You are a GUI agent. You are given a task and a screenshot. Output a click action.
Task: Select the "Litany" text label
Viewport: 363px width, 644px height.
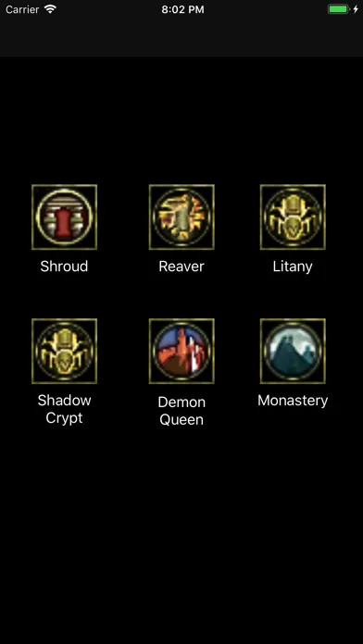pyautogui.click(x=293, y=266)
